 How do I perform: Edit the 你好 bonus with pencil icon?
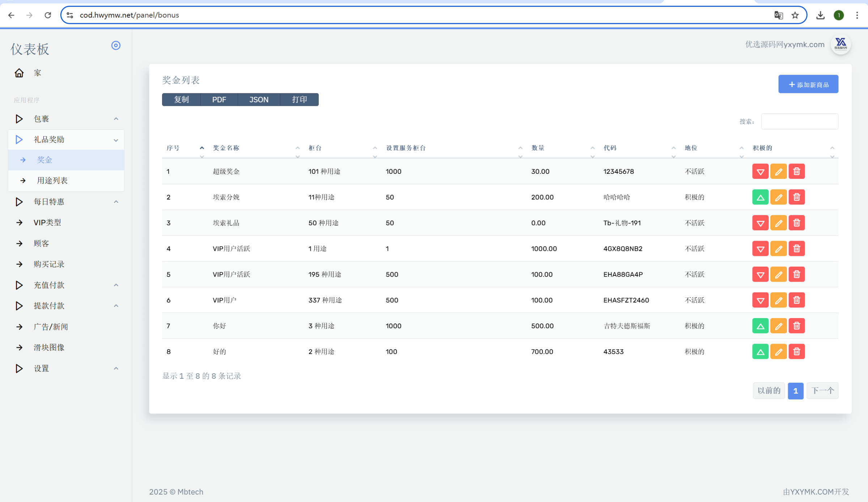pos(778,326)
